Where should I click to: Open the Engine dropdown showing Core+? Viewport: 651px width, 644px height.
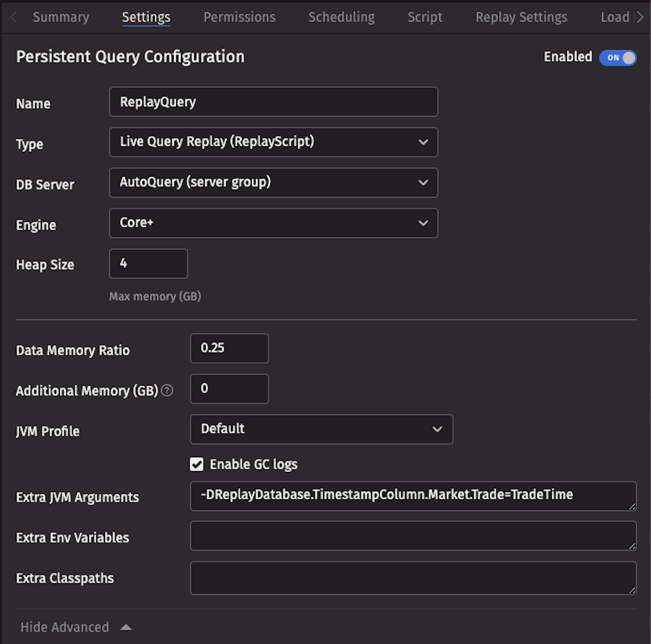coord(273,223)
